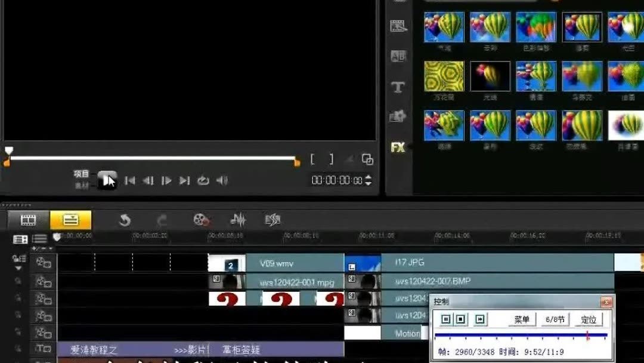644x363 pixels.
Task: Click the 定位 button in the control panel
Action: pyautogui.click(x=589, y=319)
